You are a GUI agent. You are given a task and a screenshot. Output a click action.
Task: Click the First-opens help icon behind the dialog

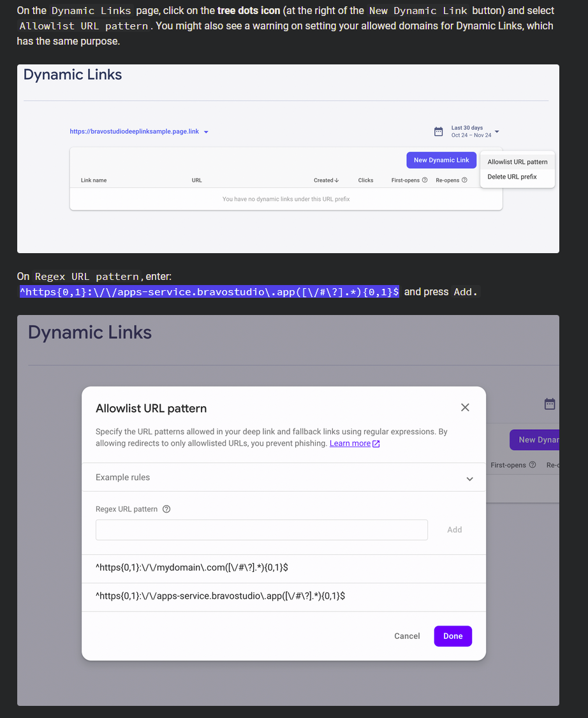(533, 465)
